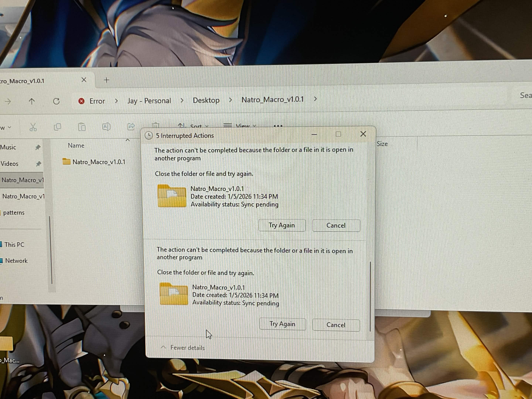
Task: Click the Cut scissors icon in toolbar
Action: [33, 127]
